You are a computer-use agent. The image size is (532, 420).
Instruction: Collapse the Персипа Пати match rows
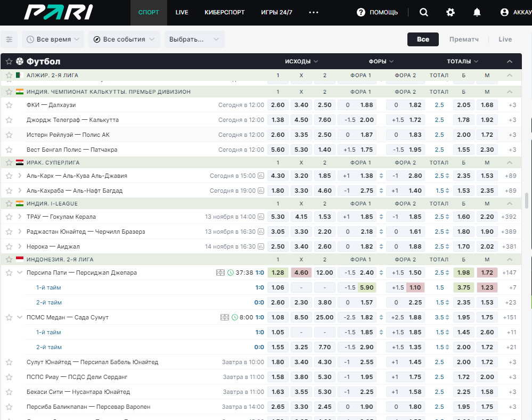(x=20, y=273)
